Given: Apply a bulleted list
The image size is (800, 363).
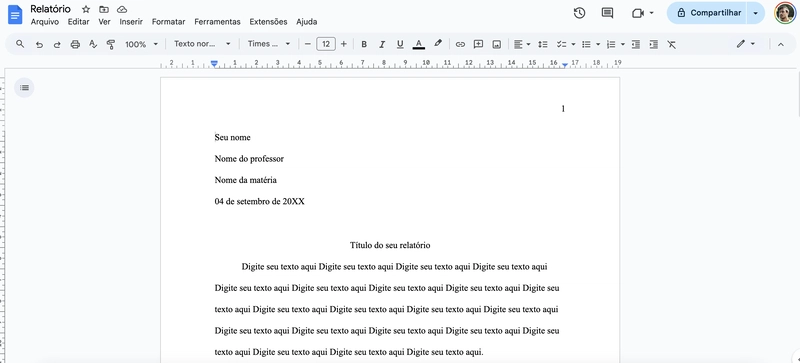Looking at the screenshot, I should pos(587,44).
